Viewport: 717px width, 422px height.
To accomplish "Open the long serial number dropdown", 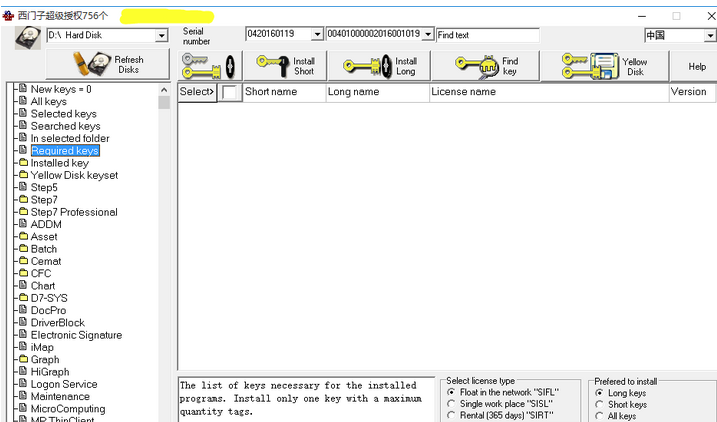I will pos(428,34).
